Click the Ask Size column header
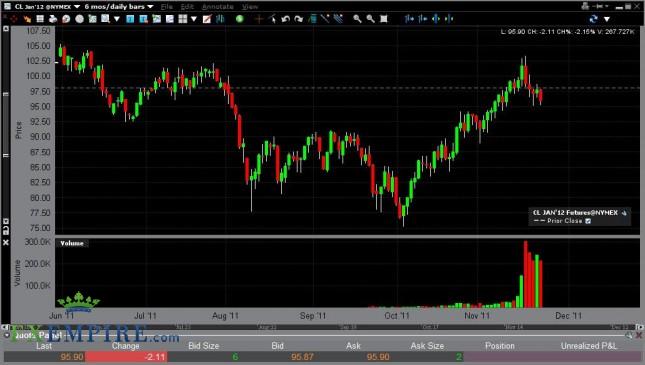Screen dimensions: 645x365 (427, 346)
